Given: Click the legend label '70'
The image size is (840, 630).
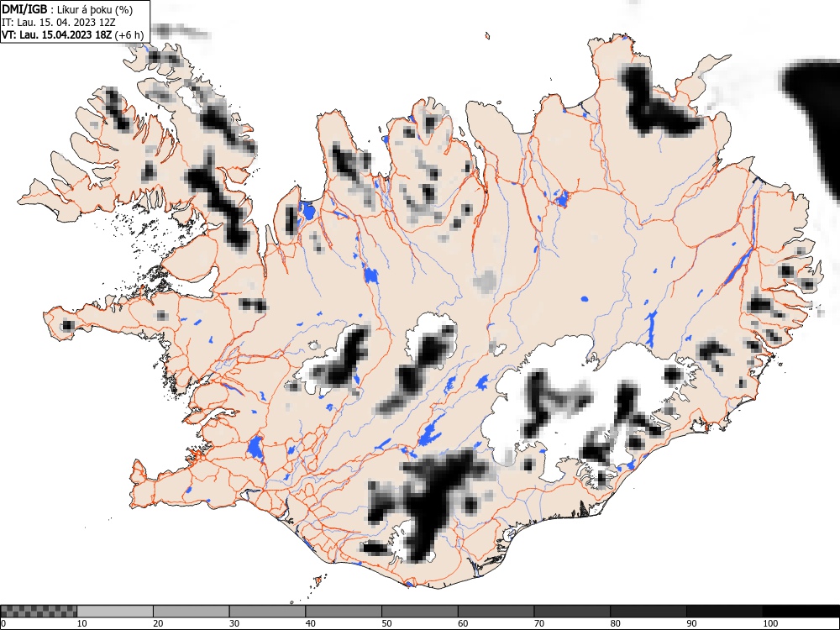Looking at the screenshot, I should 539,623.
